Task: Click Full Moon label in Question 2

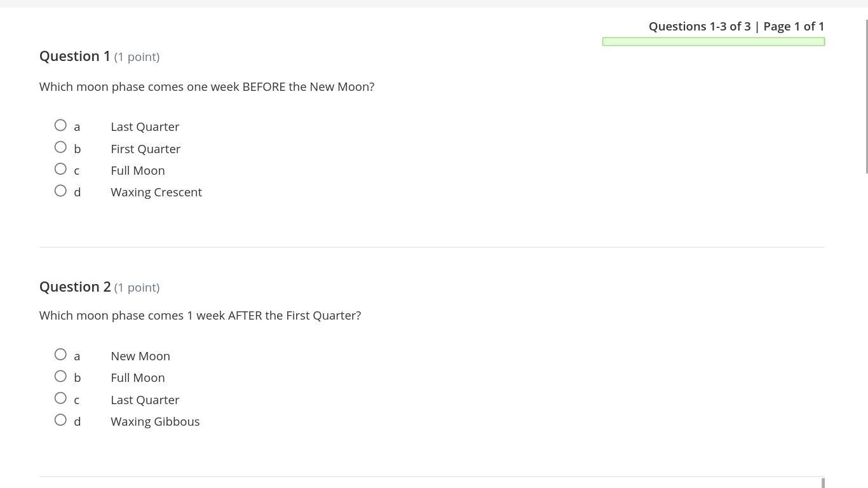Action: tap(138, 377)
